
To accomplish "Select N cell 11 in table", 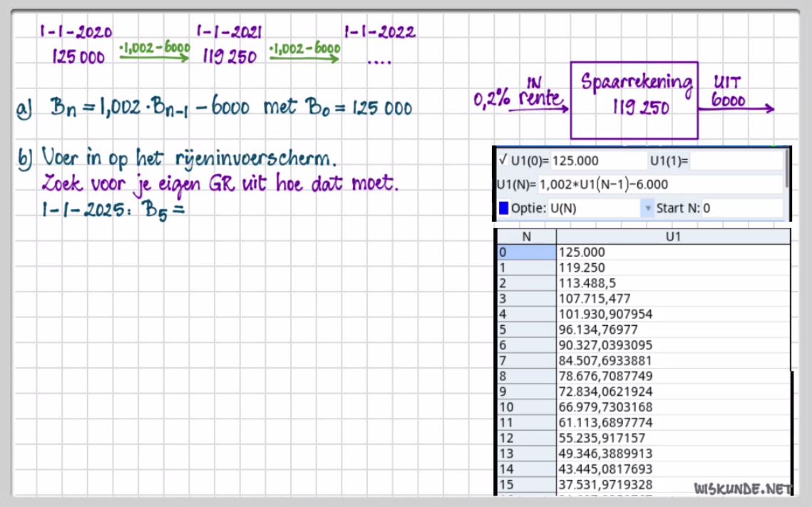I will pos(527,423).
